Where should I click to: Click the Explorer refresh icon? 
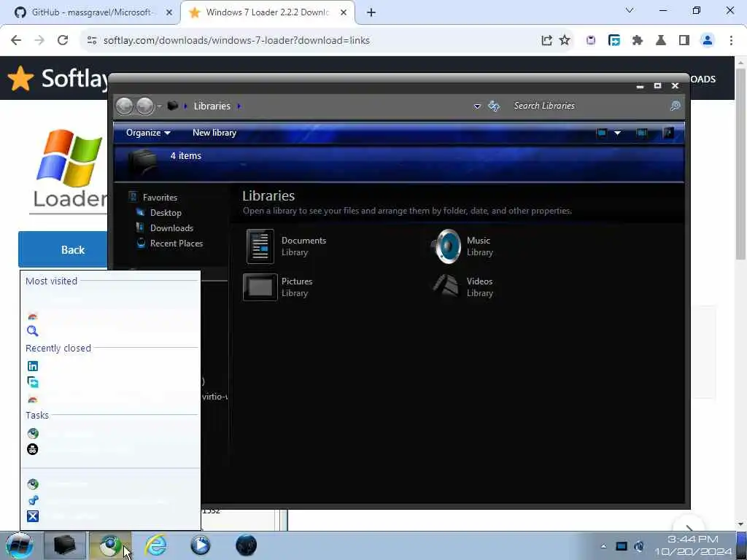click(x=494, y=106)
